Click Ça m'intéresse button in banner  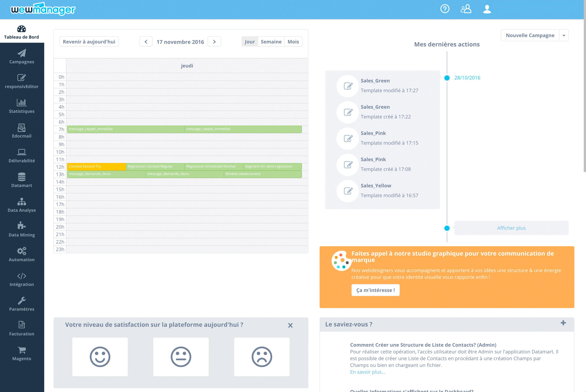click(375, 290)
